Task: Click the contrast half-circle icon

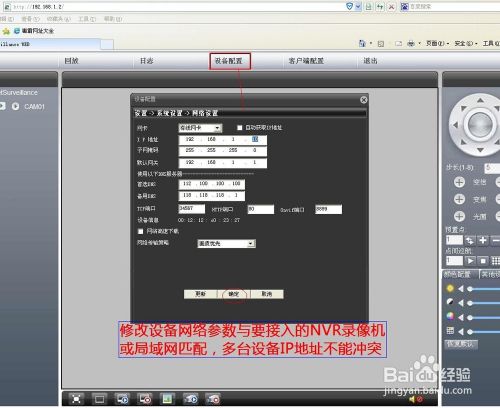Action: pos(450,302)
